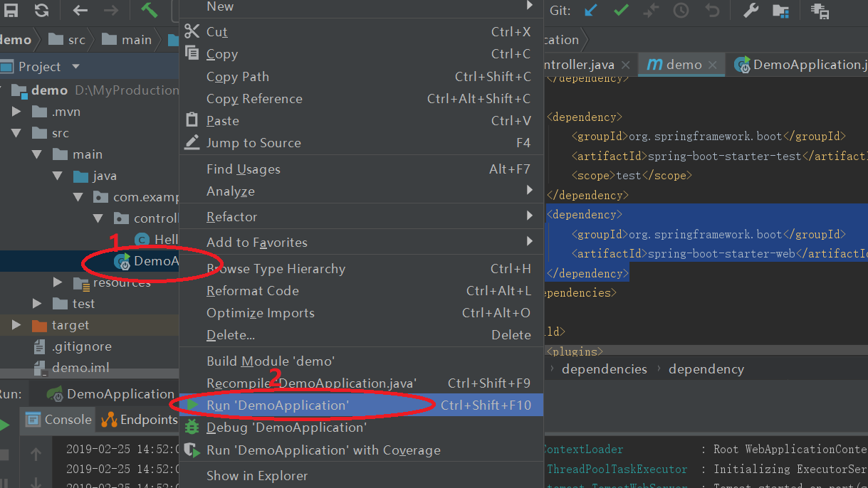The image size is (868, 488).
Task: Open Project Structure folder icon
Action: click(780, 11)
